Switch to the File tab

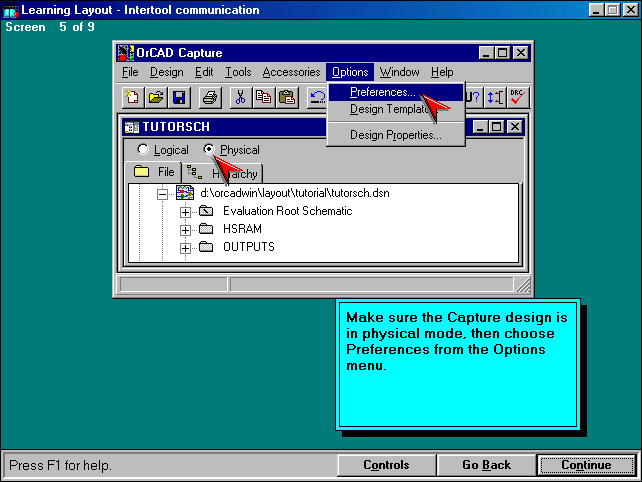tap(154, 172)
